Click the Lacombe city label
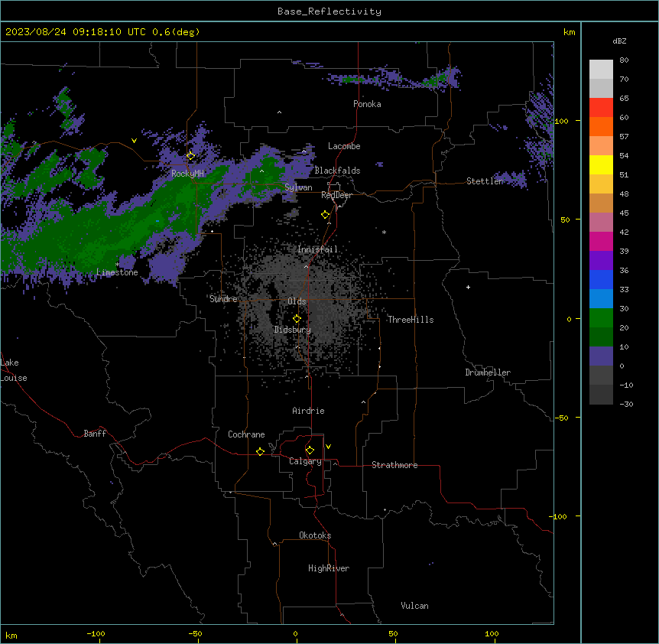Screen dimensions: 659x644 click(344, 146)
